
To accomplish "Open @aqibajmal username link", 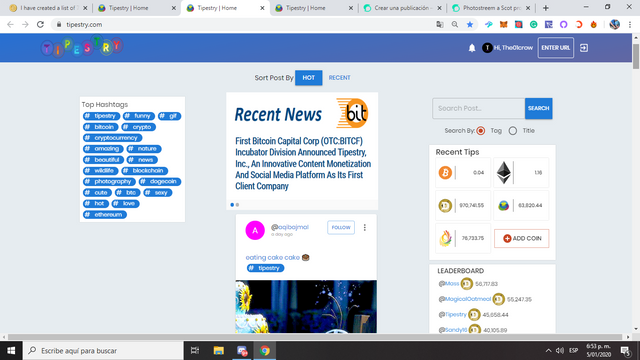I will pyautogui.click(x=290, y=227).
